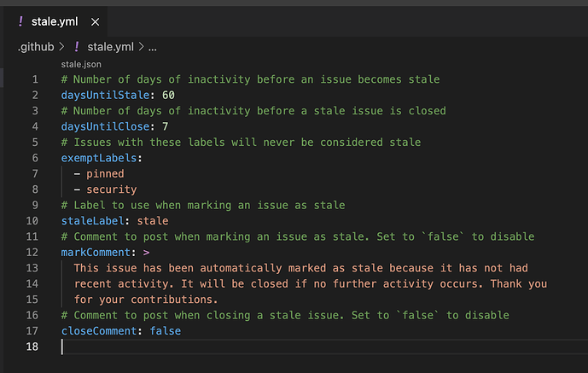Click the line starting 'recent activity. It will be closed'

(x=310, y=283)
